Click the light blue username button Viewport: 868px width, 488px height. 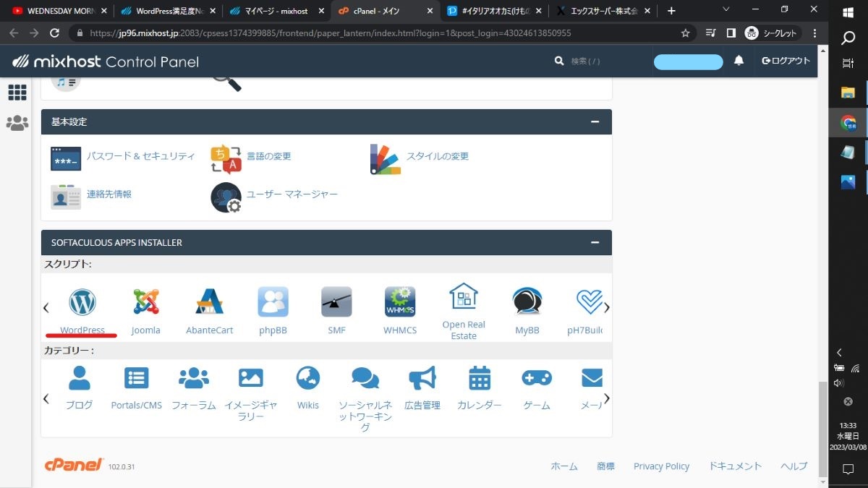688,62
